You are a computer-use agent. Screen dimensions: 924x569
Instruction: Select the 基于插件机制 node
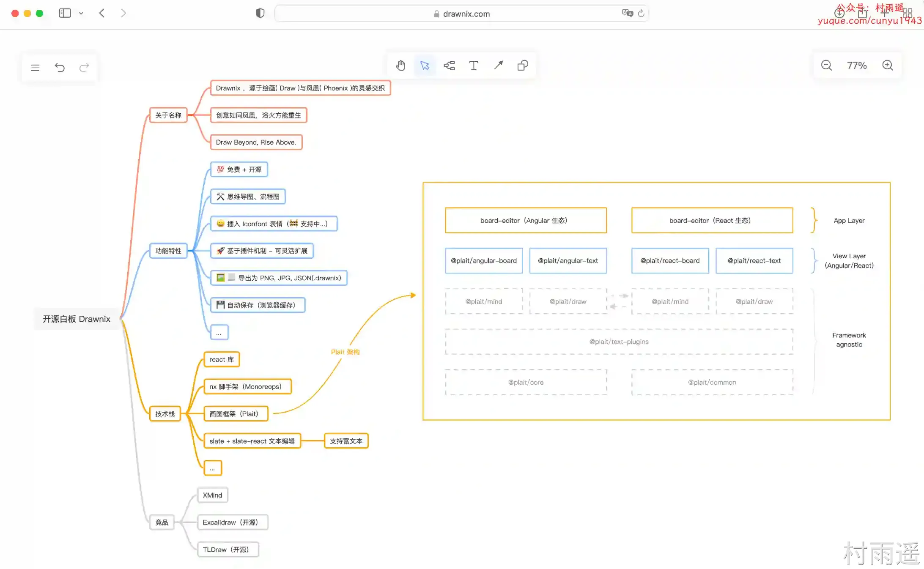pyautogui.click(x=262, y=251)
